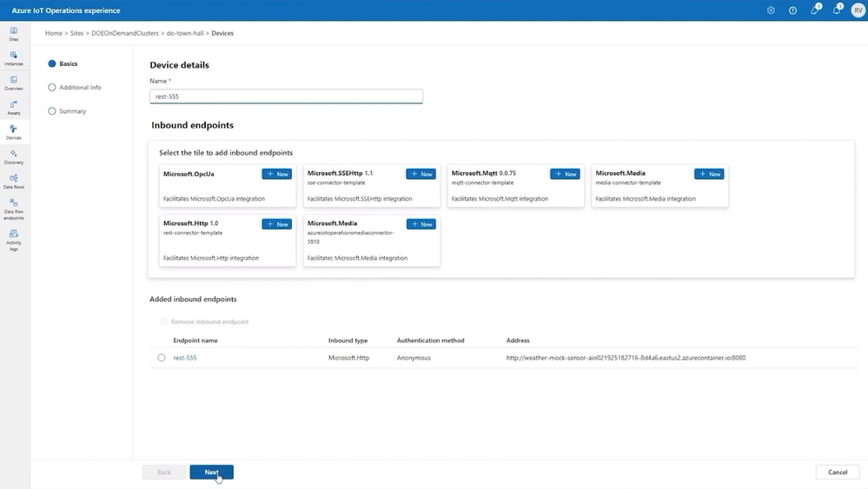Add new media-connector-template Microsoft.Media endpoint
The height and width of the screenshot is (489, 868).
pos(709,174)
